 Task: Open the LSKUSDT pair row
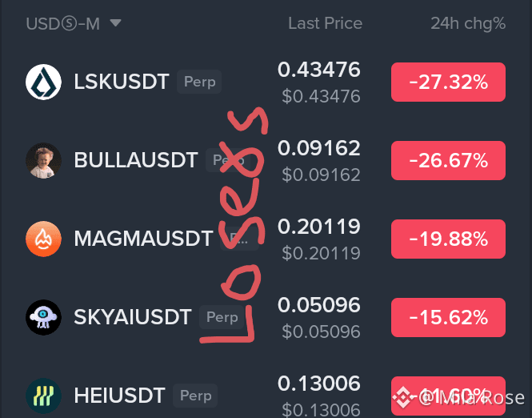(x=266, y=82)
